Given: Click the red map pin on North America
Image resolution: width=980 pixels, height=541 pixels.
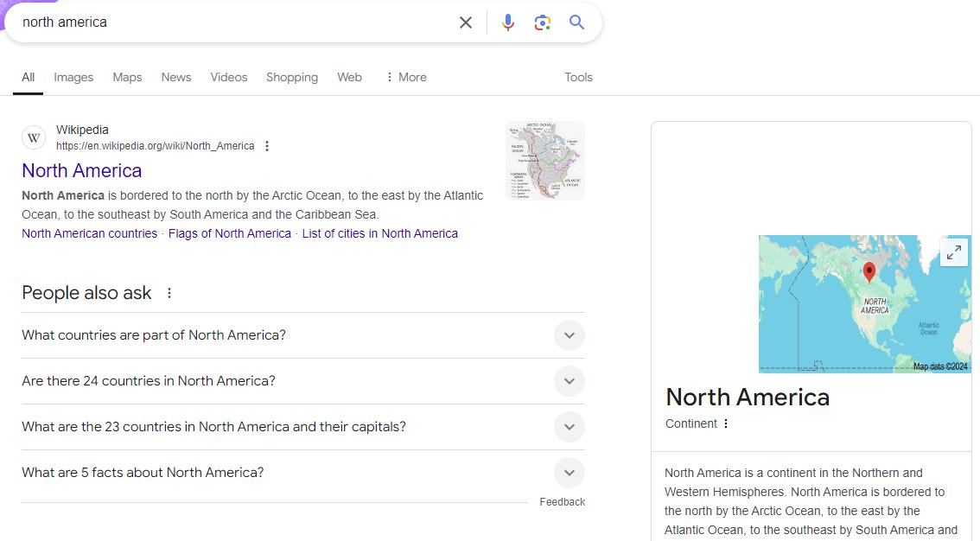Looking at the screenshot, I should click(x=869, y=271).
